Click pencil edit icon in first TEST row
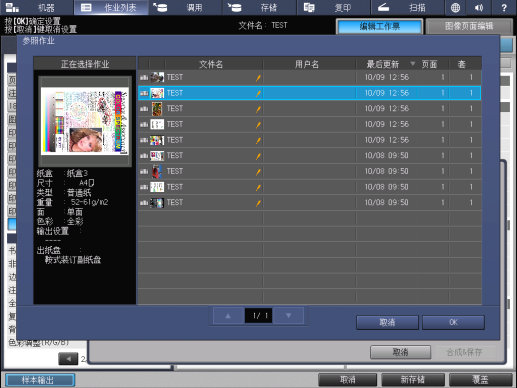 point(258,78)
